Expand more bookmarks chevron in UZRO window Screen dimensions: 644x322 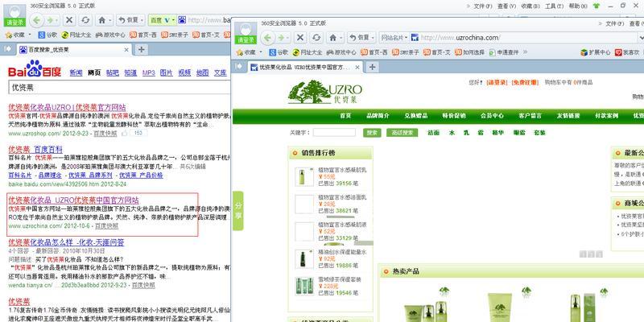click(525, 52)
